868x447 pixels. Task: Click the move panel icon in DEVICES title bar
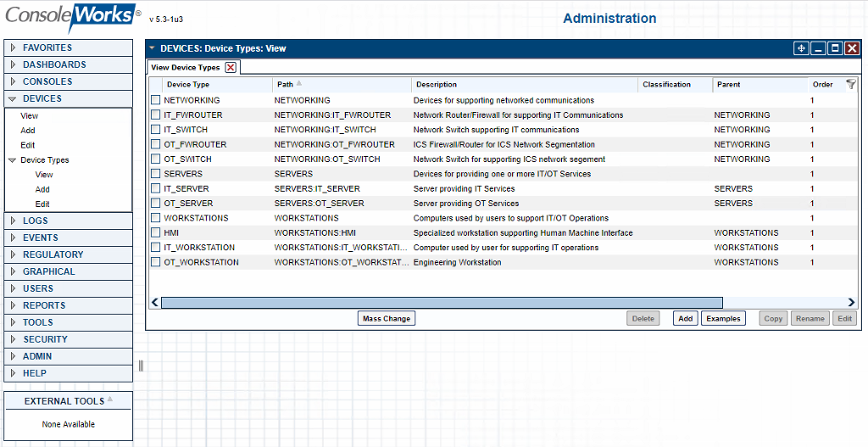800,48
